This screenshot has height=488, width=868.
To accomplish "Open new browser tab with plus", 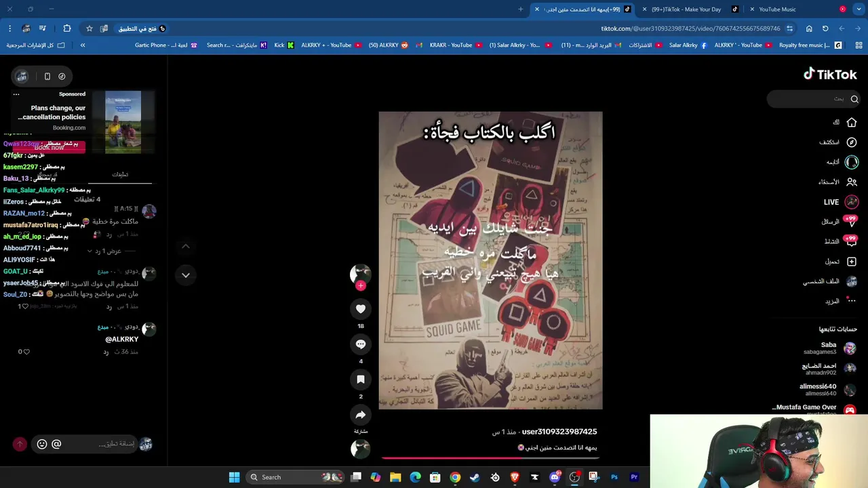I will pos(521,9).
